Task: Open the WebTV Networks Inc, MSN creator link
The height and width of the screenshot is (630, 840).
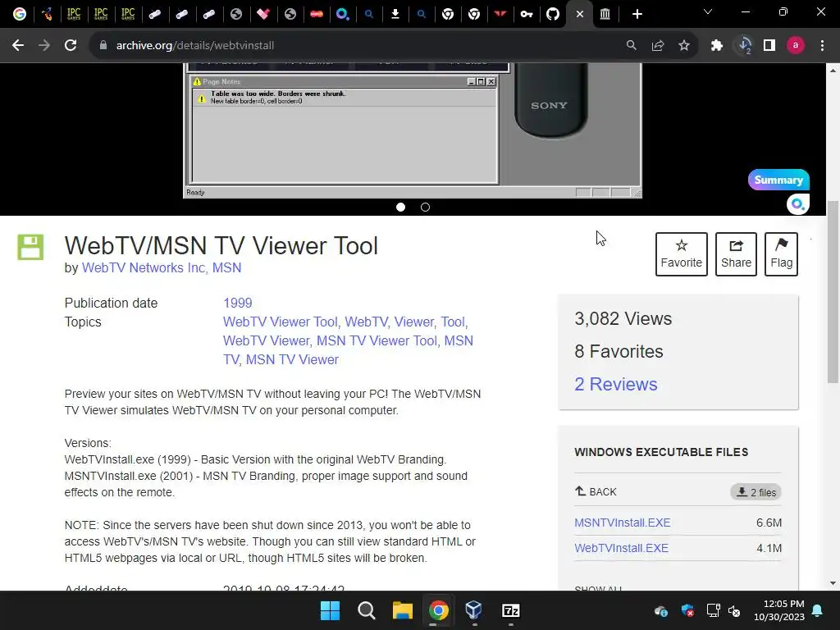Action: click(162, 268)
